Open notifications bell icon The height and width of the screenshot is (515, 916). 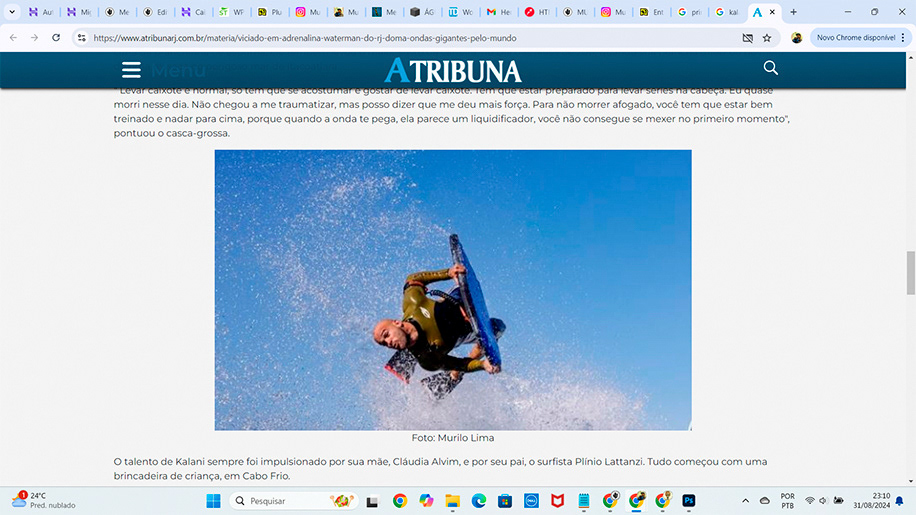(900, 501)
